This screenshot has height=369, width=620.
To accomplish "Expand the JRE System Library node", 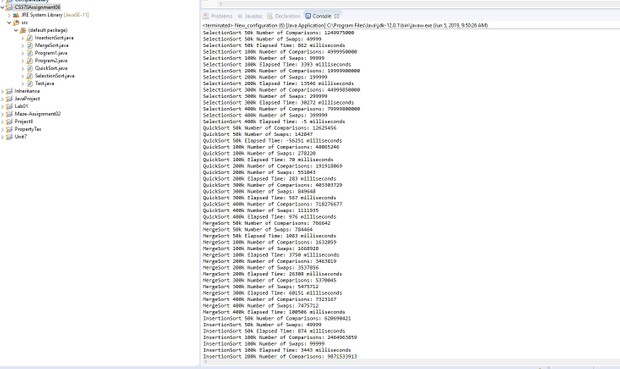I will click(x=9, y=15).
